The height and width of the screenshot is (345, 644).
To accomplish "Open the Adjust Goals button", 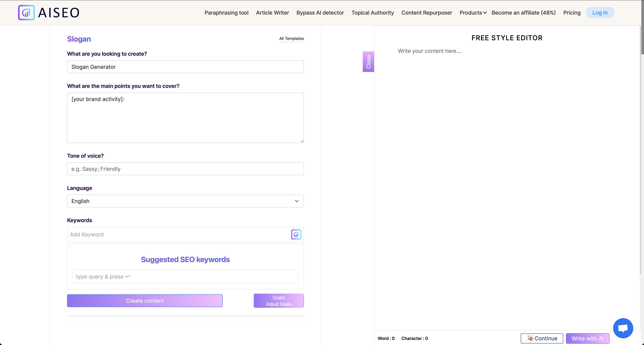I will pos(279,301).
